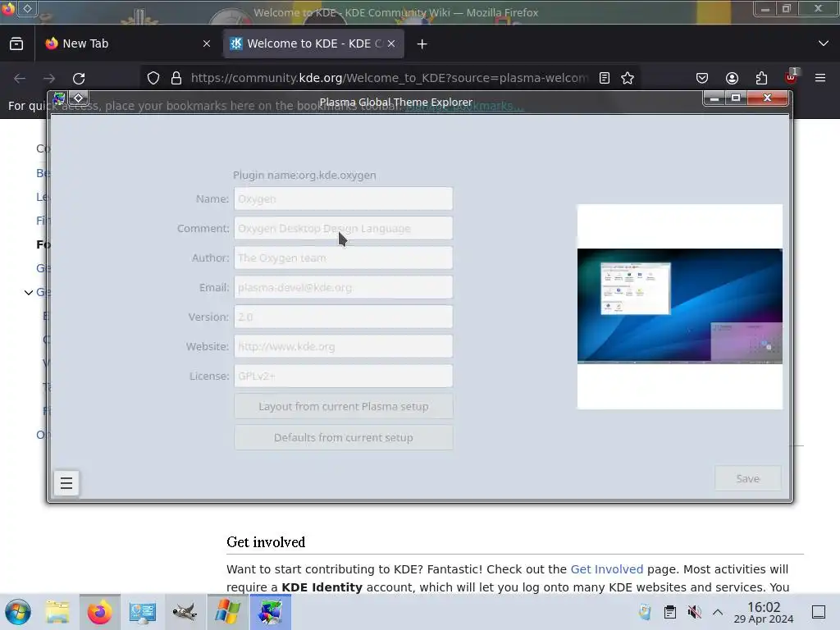Click the site security padlock icon
Viewport: 840px width, 630px height.
(x=176, y=78)
